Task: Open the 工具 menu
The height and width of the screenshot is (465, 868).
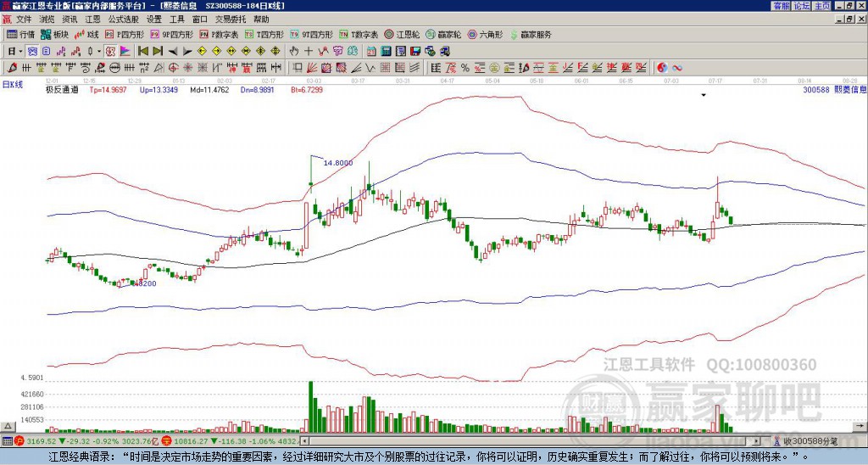Action: point(176,20)
